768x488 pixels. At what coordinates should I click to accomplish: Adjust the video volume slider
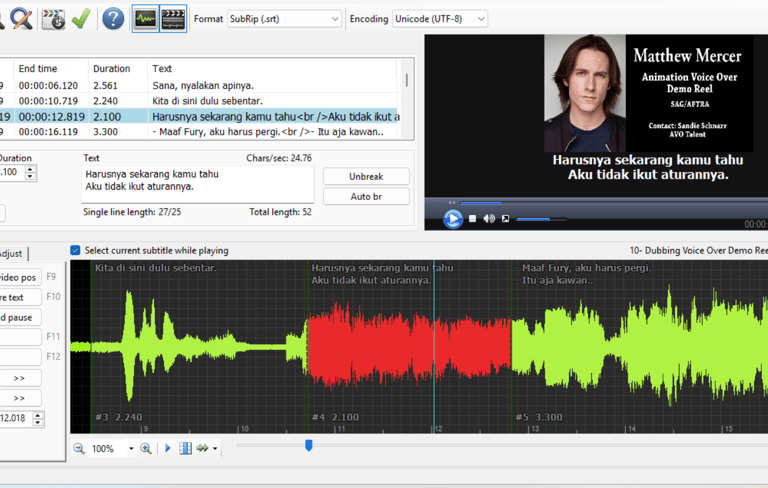(541, 219)
